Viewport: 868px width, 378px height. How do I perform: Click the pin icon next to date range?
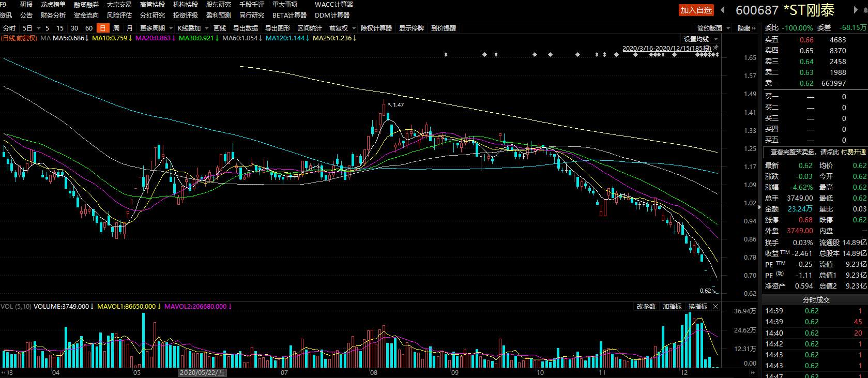(715, 48)
